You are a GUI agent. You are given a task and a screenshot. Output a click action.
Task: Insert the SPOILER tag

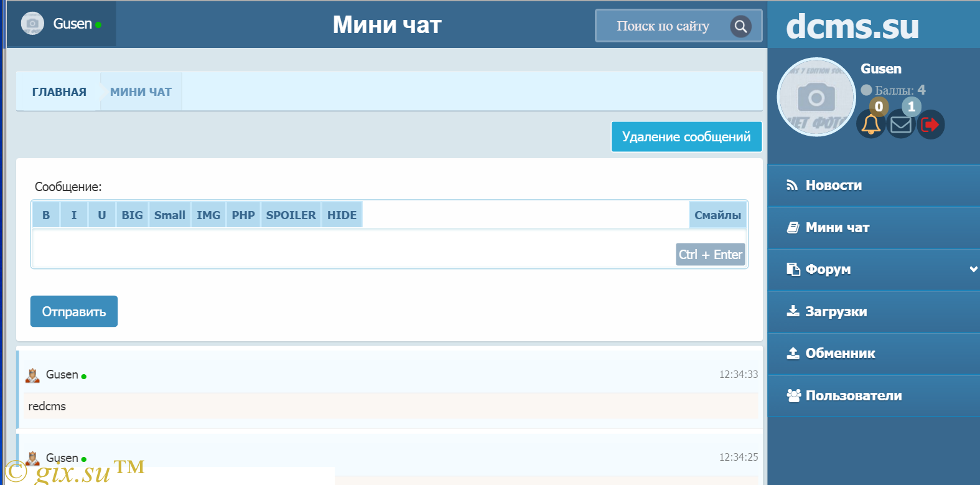coord(291,215)
